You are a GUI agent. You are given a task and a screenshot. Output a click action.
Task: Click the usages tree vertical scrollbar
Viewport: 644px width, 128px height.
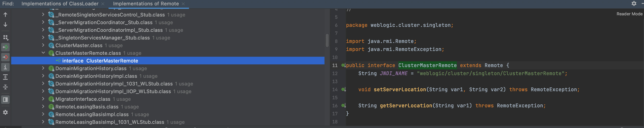[x=327, y=40]
